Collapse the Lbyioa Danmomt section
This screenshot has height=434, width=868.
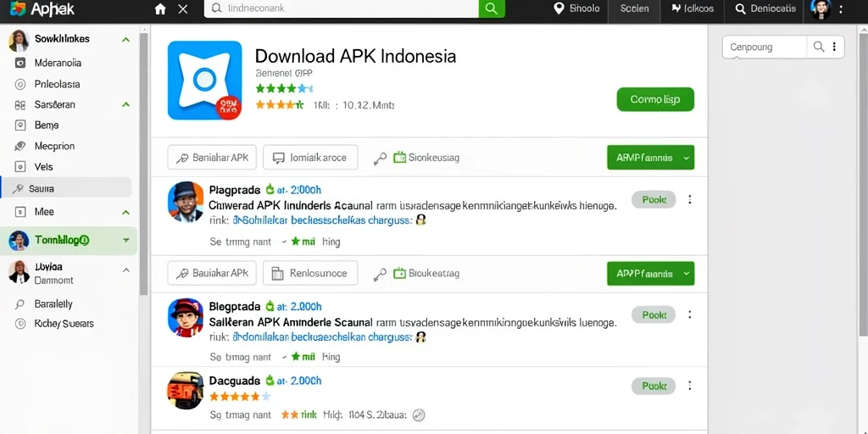[125, 270]
